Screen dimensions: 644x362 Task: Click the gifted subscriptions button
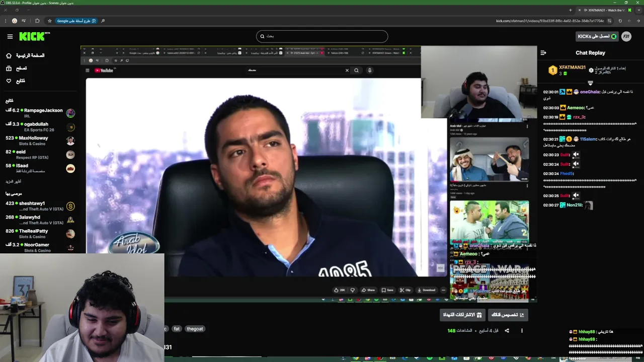pos(462,315)
